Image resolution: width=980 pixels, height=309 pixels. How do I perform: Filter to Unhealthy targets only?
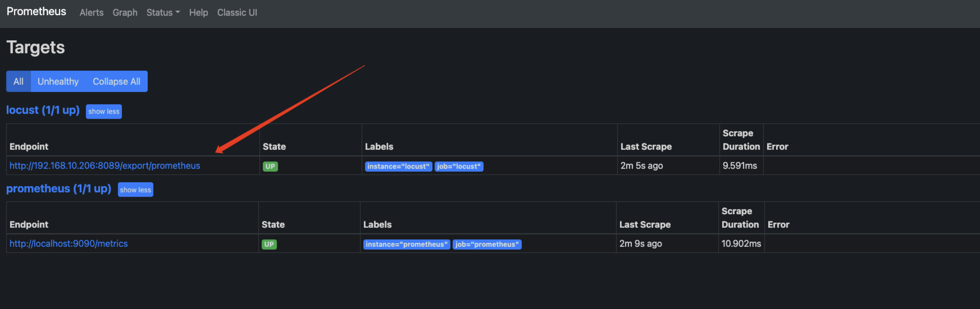(x=58, y=81)
